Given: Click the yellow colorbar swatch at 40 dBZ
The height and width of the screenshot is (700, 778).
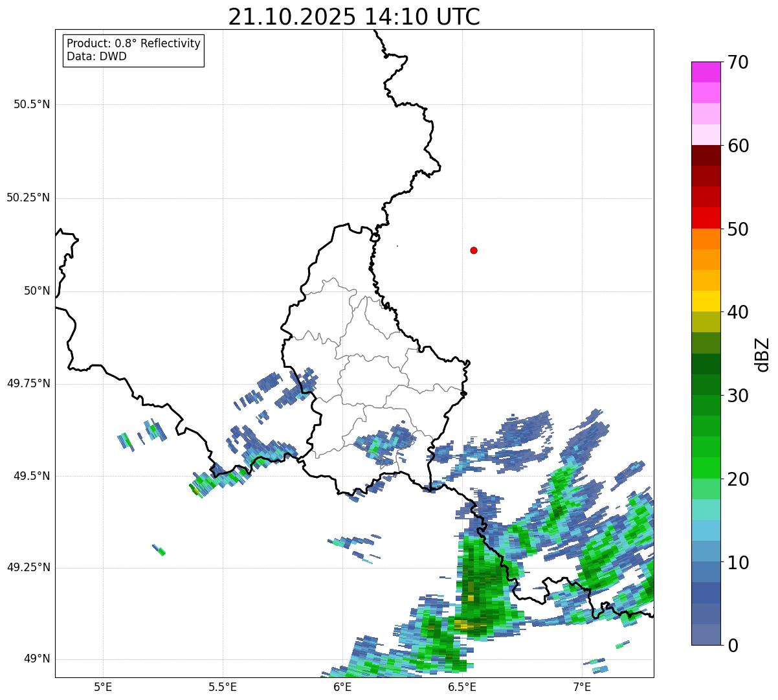Looking at the screenshot, I should pyautogui.click(x=706, y=301).
